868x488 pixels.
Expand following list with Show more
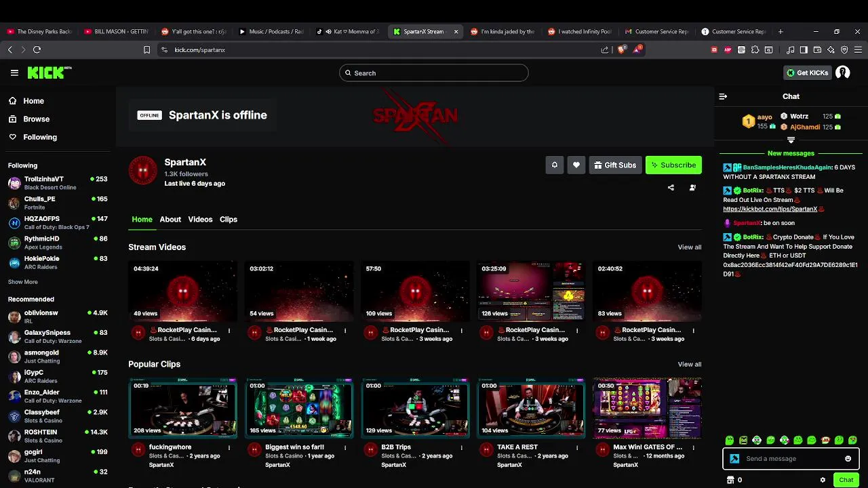[23, 282]
